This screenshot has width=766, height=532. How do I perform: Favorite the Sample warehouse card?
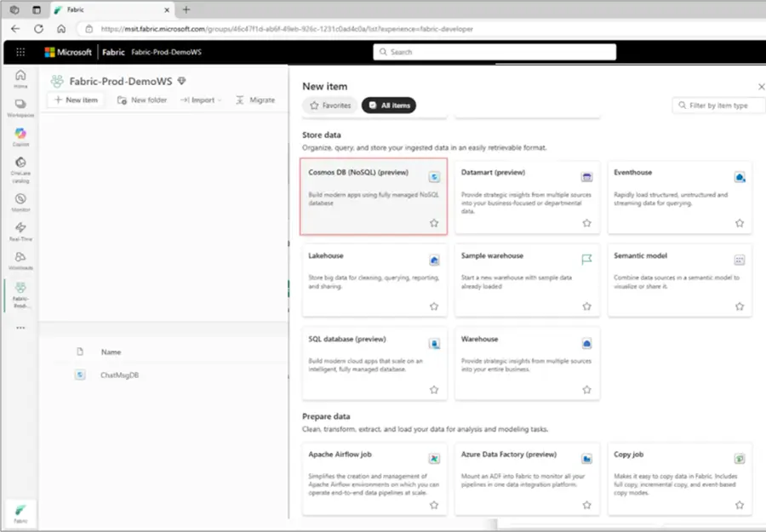(586, 306)
